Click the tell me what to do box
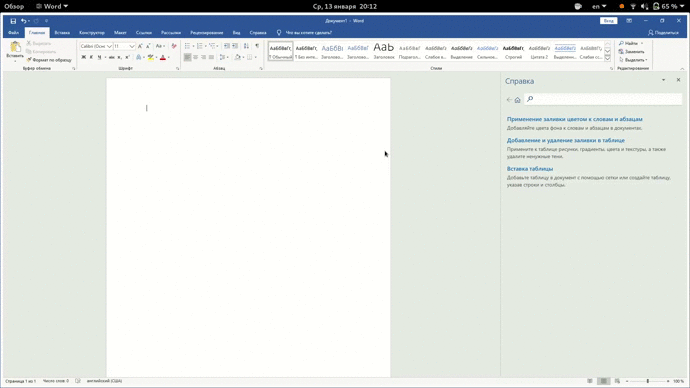Viewport: 690px width, 388px height. pos(305,33)
